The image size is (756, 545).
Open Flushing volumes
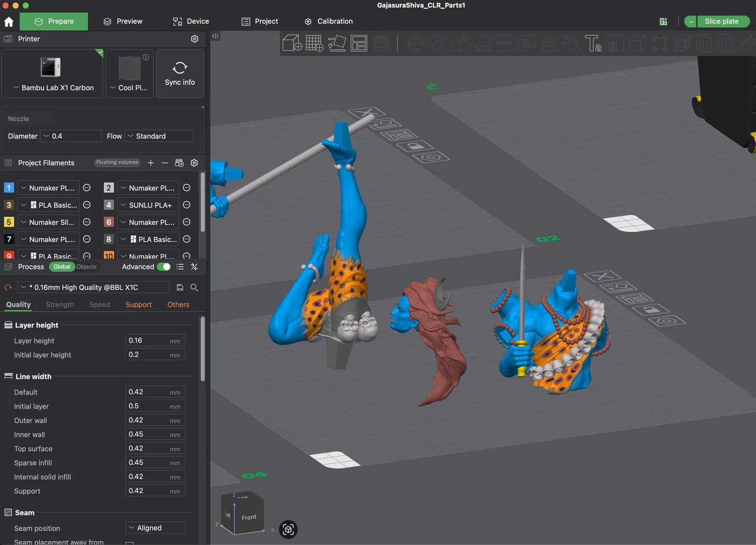coord(117,162)
